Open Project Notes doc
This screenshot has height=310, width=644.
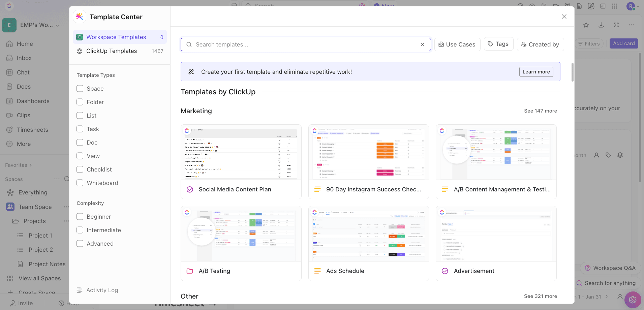[47, 264]
